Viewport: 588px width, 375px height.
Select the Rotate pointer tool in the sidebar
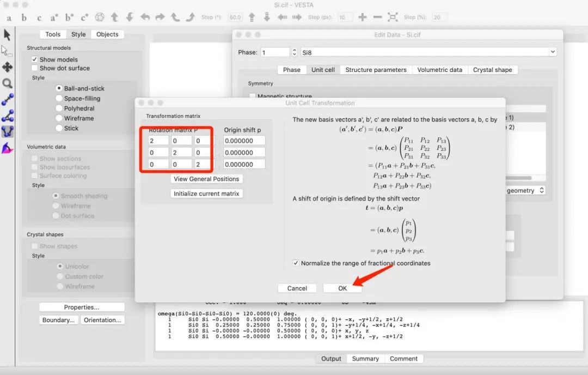click(7, 35)
